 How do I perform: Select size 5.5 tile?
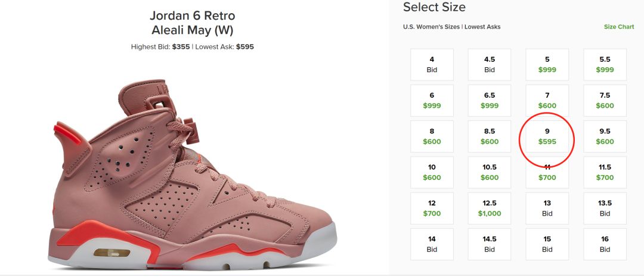pyautogui.click(x=605, y=64)
